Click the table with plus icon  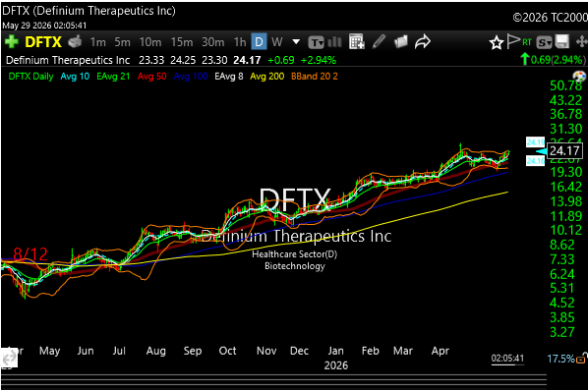point(357,41)
